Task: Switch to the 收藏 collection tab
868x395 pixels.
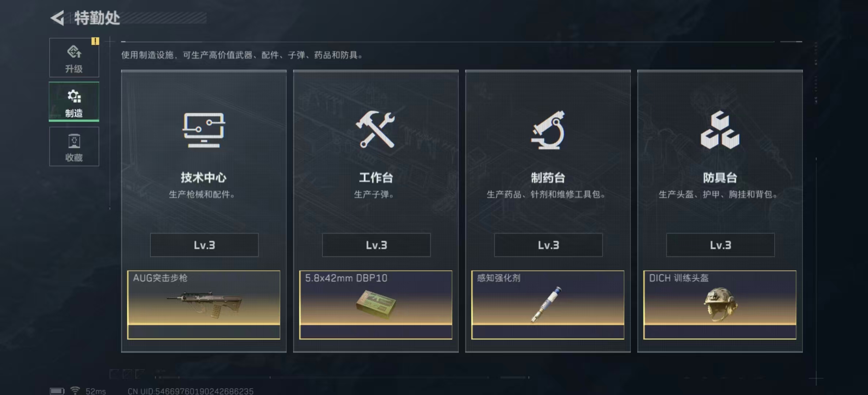Action: pyautogui.click(x=74, y=146)
